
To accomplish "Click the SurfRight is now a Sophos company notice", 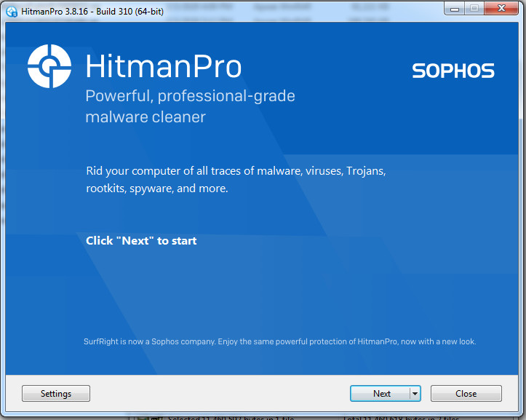I will pyautogui.click(x=279, y=341).
